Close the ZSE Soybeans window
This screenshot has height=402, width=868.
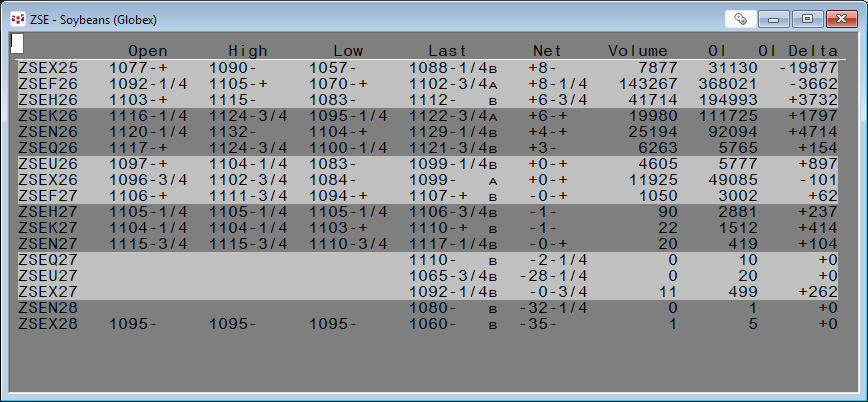coord(839,18)
